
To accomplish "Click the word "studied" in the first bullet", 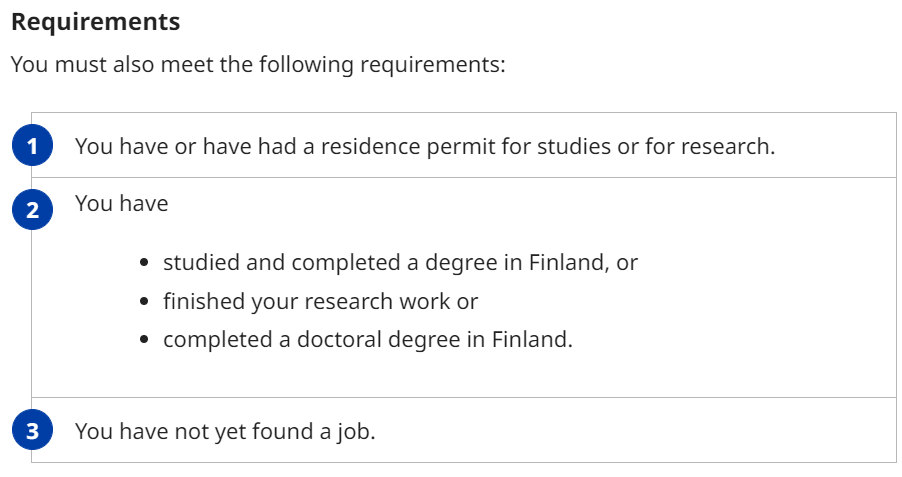I will [x=198, y=263].
